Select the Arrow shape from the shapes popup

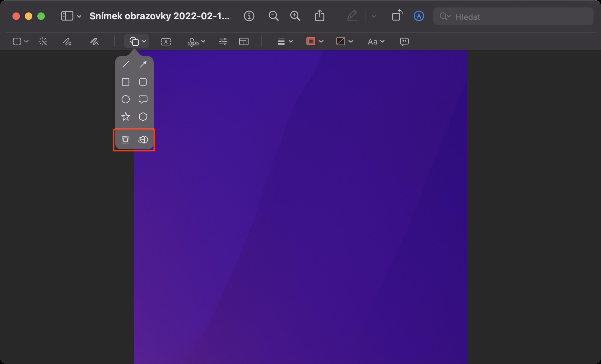pos(143,64)
